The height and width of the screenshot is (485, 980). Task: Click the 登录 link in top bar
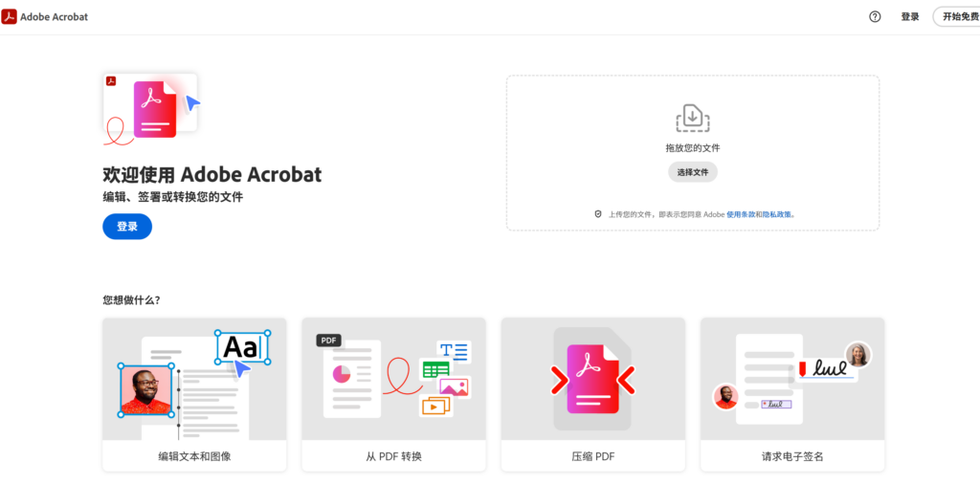[910, 16]
